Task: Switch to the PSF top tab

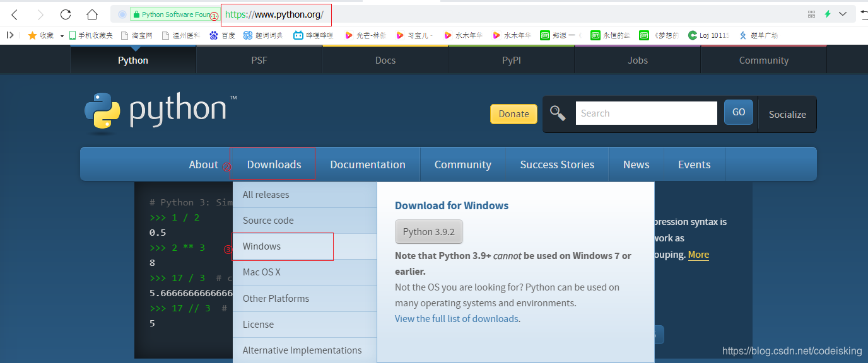Action: (259, 60)
